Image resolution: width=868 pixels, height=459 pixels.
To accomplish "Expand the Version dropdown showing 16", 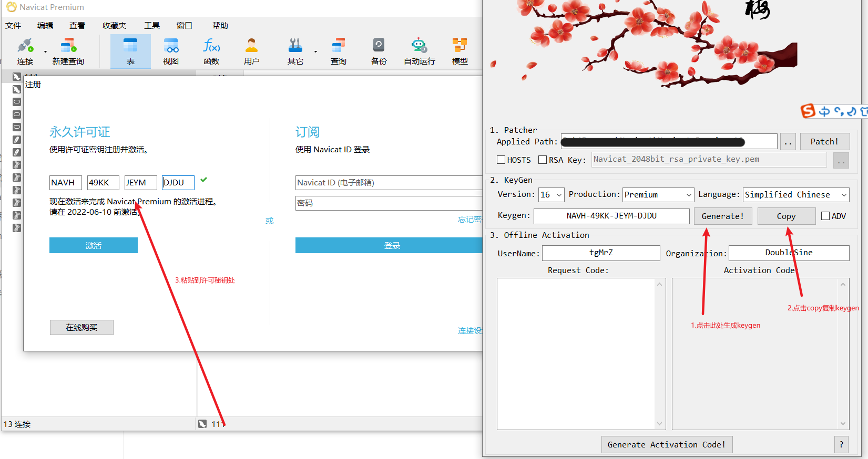I will click(x=552, y=195).
